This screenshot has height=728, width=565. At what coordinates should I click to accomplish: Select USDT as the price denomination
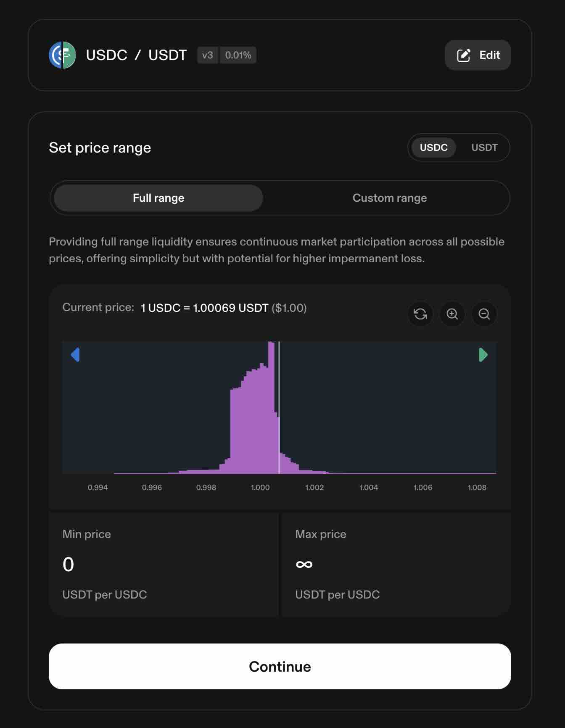pos(484,148)
